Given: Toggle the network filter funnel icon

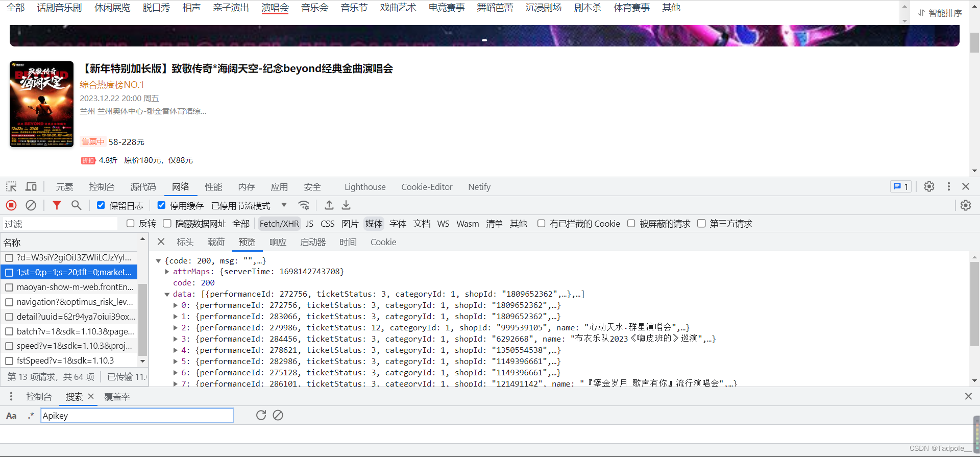Looking at the screenshot, I should (57, 205).
